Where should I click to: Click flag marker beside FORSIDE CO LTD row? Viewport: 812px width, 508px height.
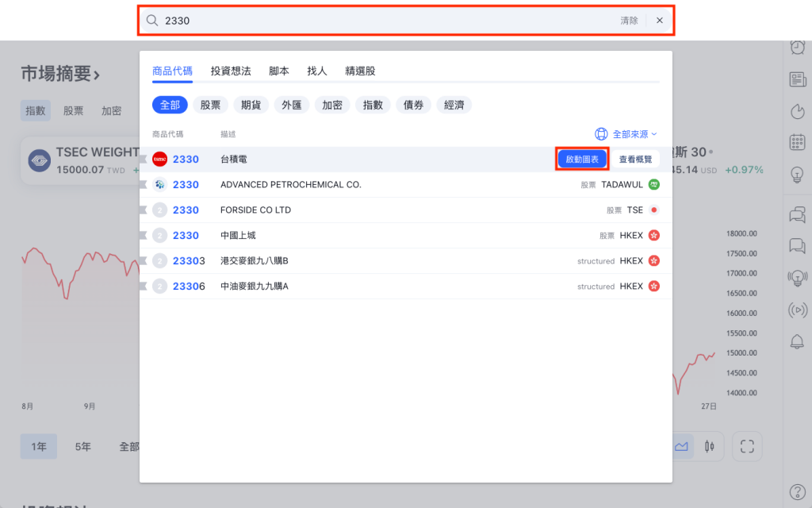144,210
